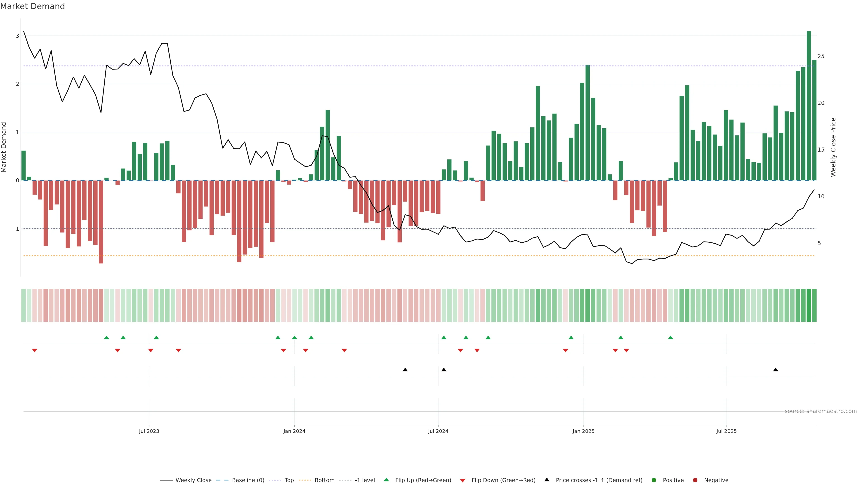The height and width of the screenshot is (488, 868).
Task: Click the green Positive legend dot
Action: [654, 480]
